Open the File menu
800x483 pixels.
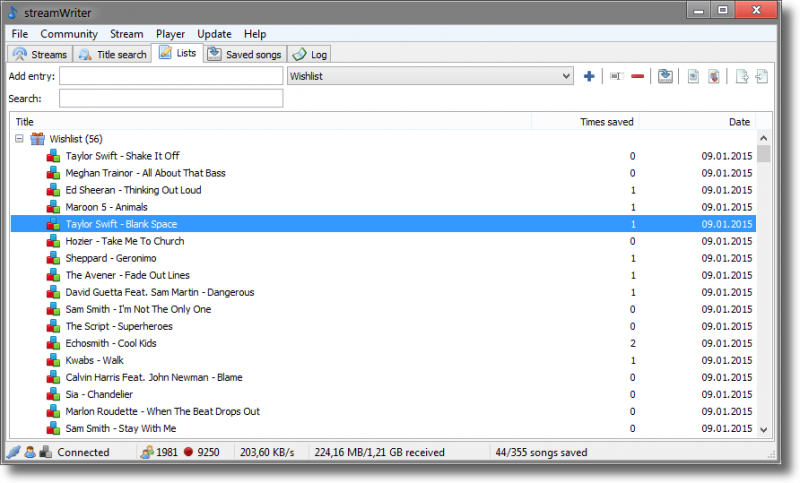click(x=20, y=34)
